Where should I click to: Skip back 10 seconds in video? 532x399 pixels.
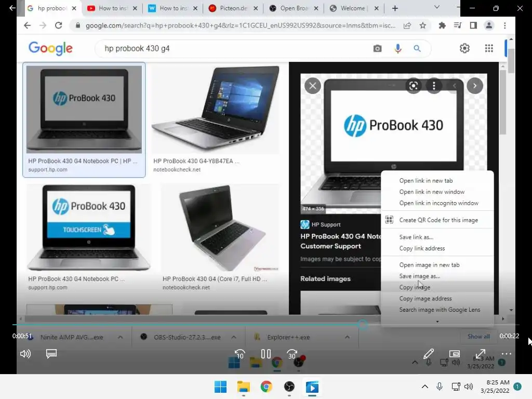pyautogui.click(x=240, y=354)
